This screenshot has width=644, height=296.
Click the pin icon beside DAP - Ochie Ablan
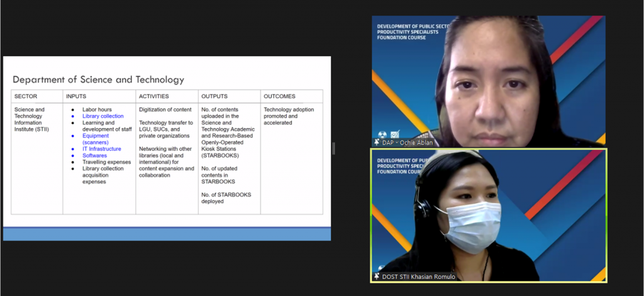click(376, 143)
